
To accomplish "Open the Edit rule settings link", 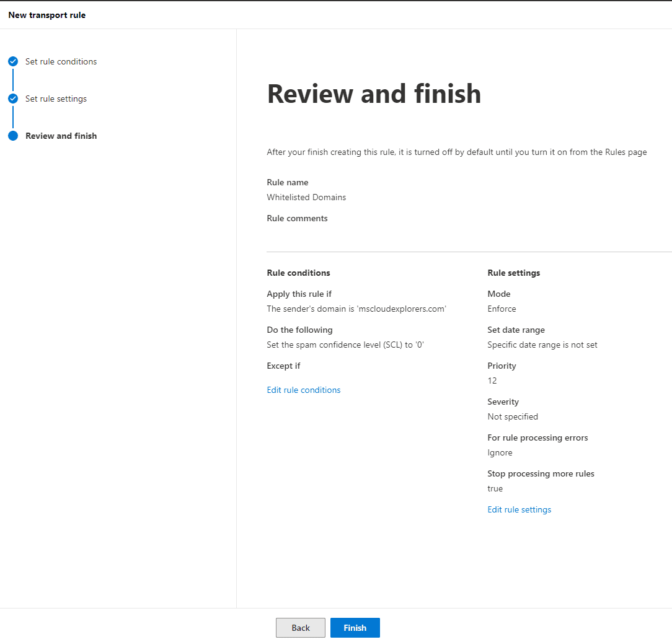I will (519, 509).
